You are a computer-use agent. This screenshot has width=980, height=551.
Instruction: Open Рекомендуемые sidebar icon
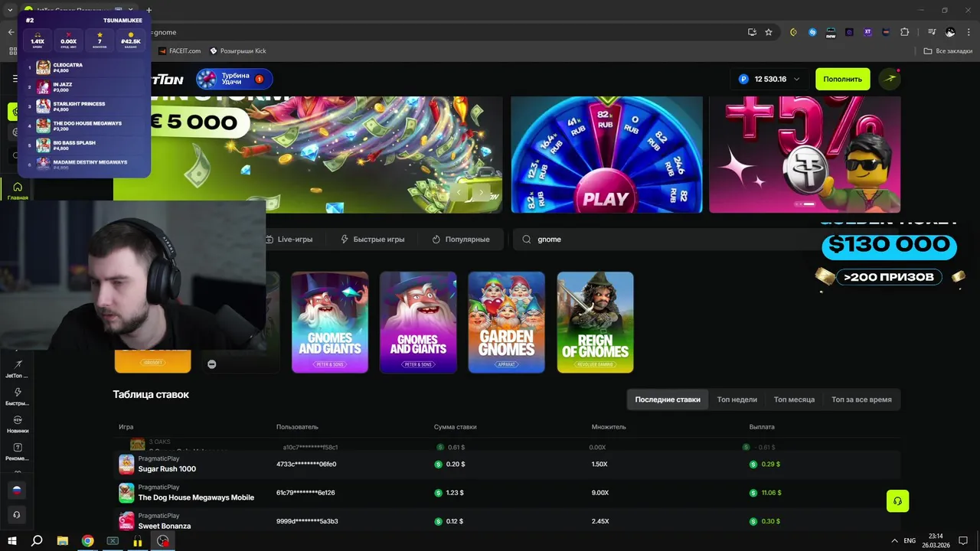[17, 452]
